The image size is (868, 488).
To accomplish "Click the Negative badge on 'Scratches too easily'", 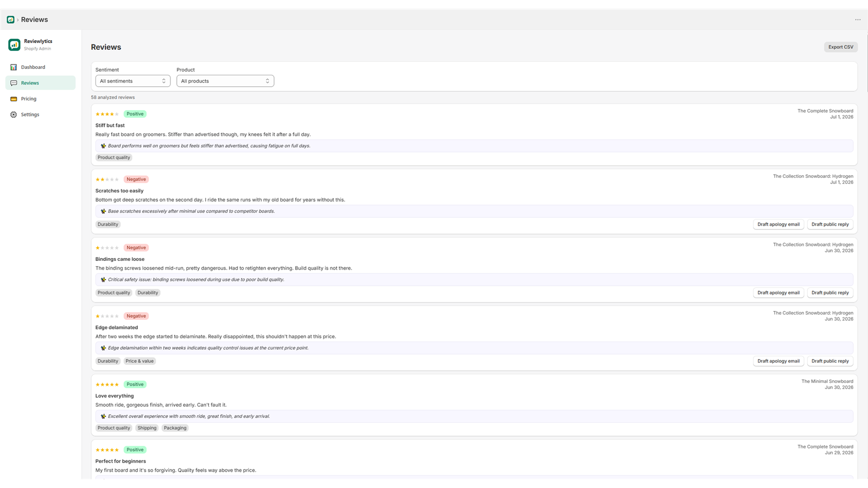I will [x=136, y=179].
